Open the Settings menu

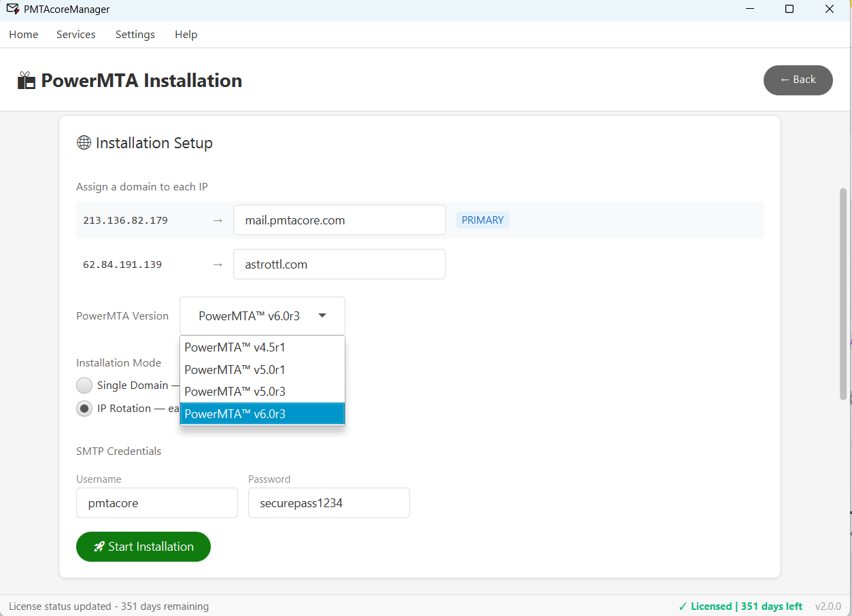pyautogui.click(x=135, y=34)
